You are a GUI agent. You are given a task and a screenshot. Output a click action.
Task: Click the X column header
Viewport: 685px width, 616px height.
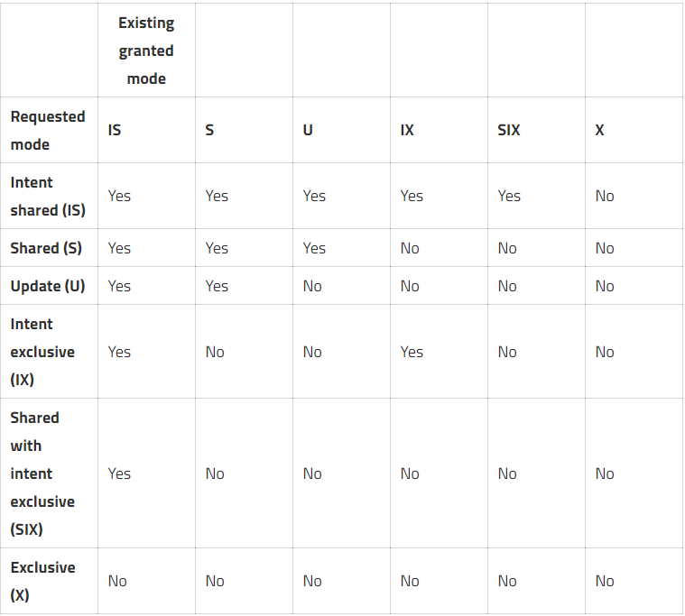[x=599, y=130]
